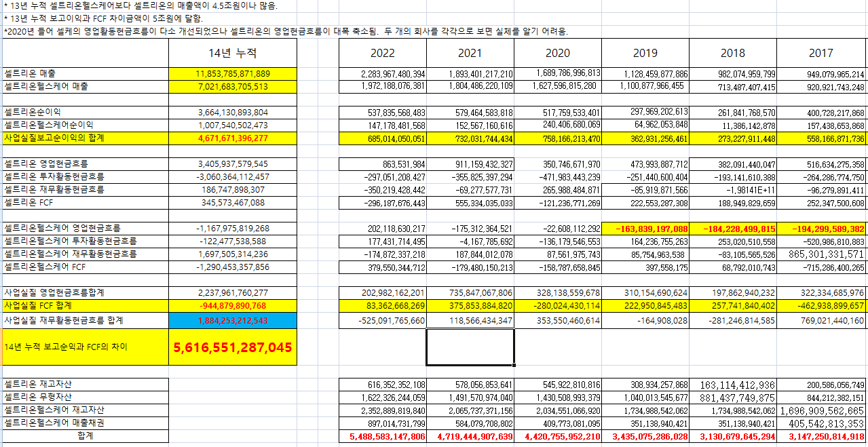This screenshot has height=447, width=868.
Task: Select the red highlighted cell -194,299,589,382
Action: 822,228
